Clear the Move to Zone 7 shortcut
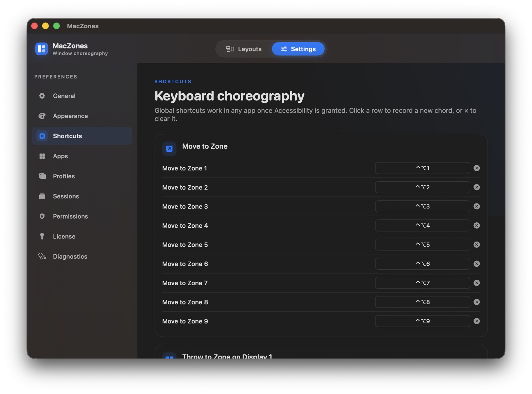This screenshot has height=394, width=532. [476, 283]
